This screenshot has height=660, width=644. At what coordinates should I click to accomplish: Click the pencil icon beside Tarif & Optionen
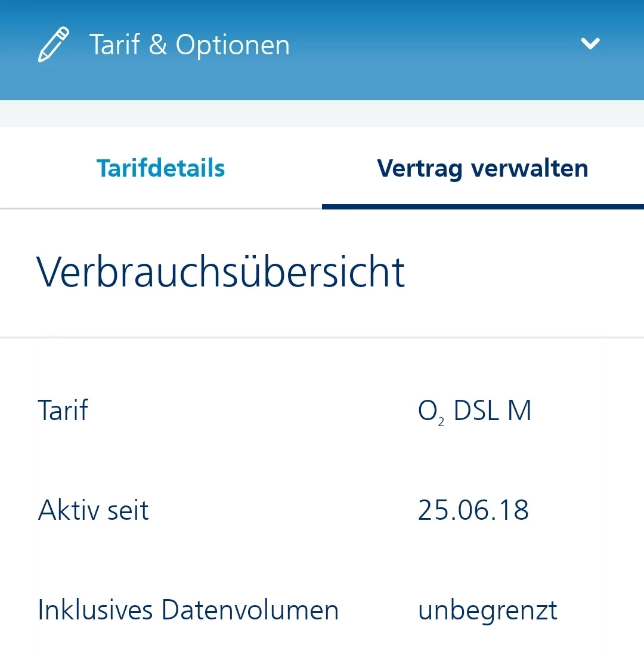(54, 45)
